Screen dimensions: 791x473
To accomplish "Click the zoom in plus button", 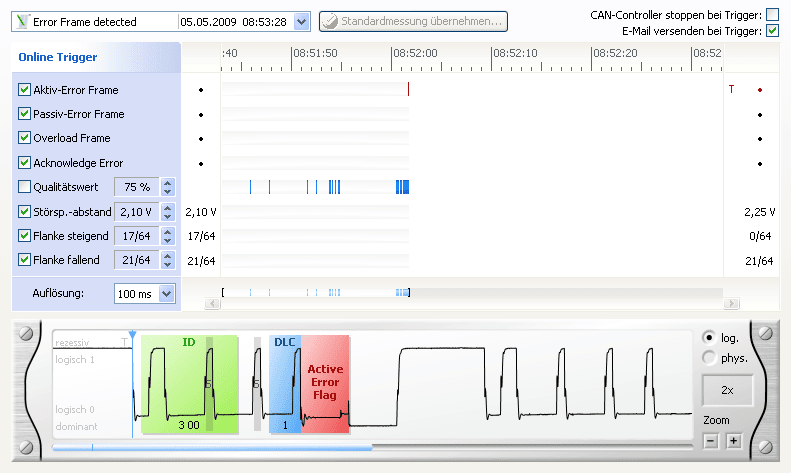I will coord(732,441).
